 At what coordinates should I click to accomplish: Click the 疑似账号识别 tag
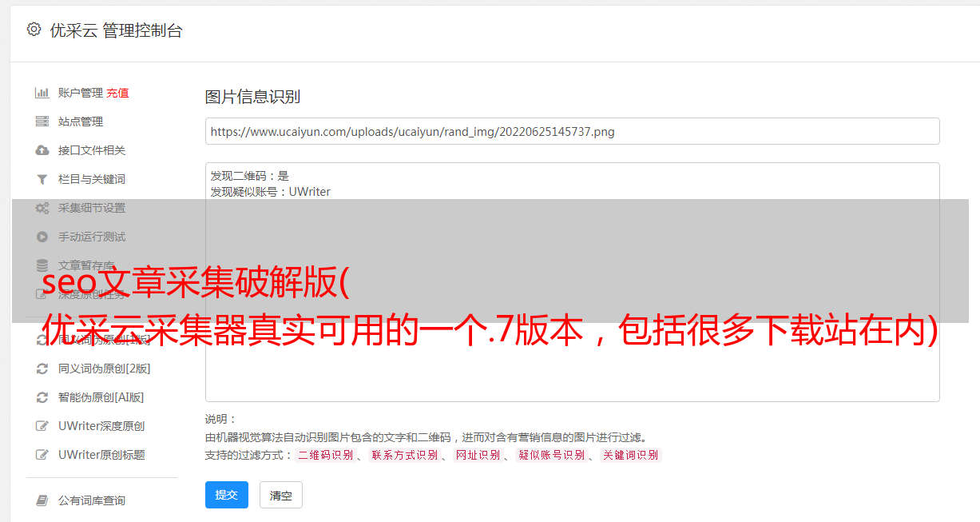[551, 455]
